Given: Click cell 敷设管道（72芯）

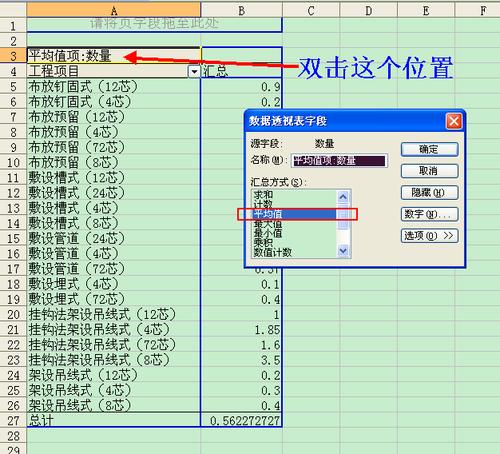Looking at the screenshot, I should (114, 269).
